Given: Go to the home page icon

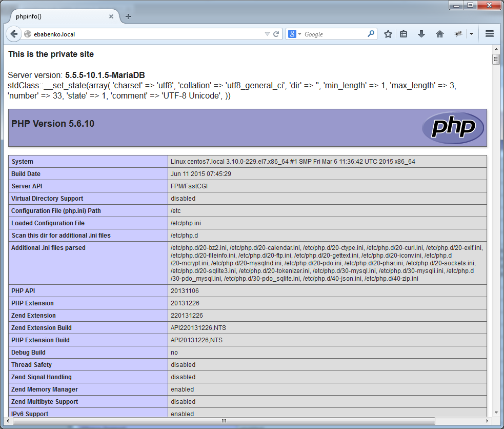Looking at the screenshot, I should tap(440, 34).
